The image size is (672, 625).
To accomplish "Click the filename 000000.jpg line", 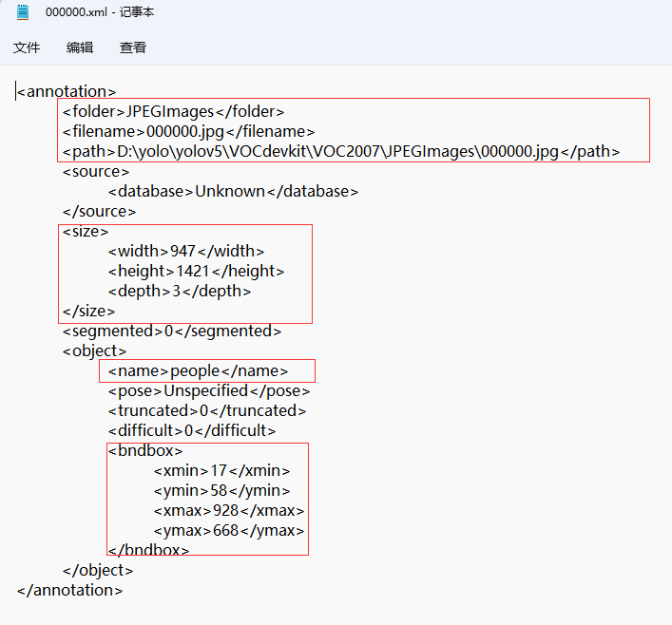I will point(188,132).
